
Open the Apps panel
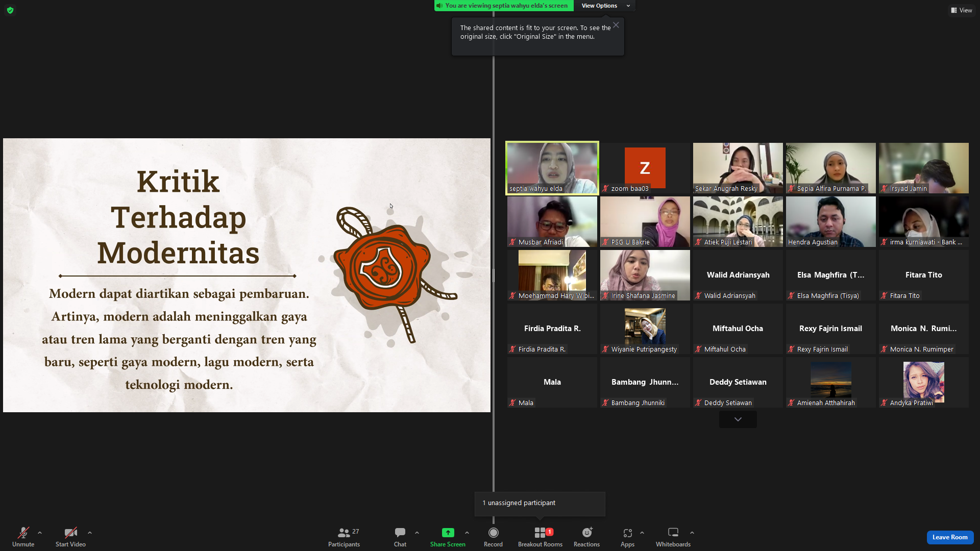627,537
